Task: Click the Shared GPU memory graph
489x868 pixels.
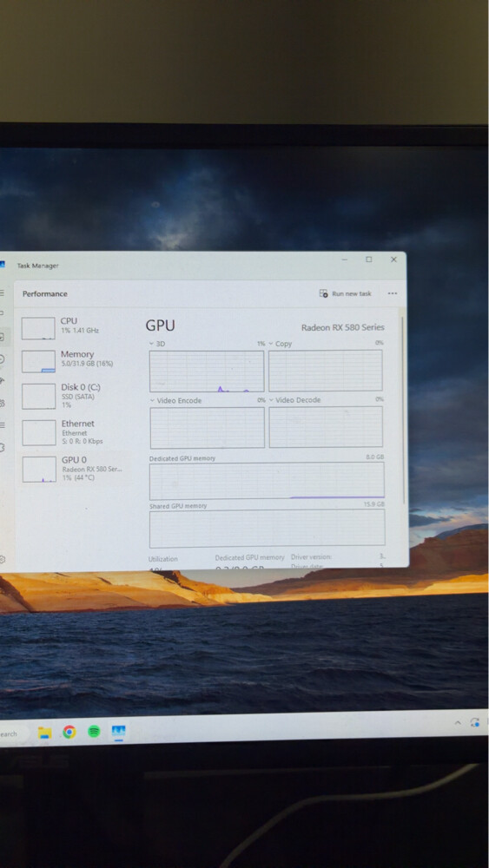Action: click(x=267, y=528)
